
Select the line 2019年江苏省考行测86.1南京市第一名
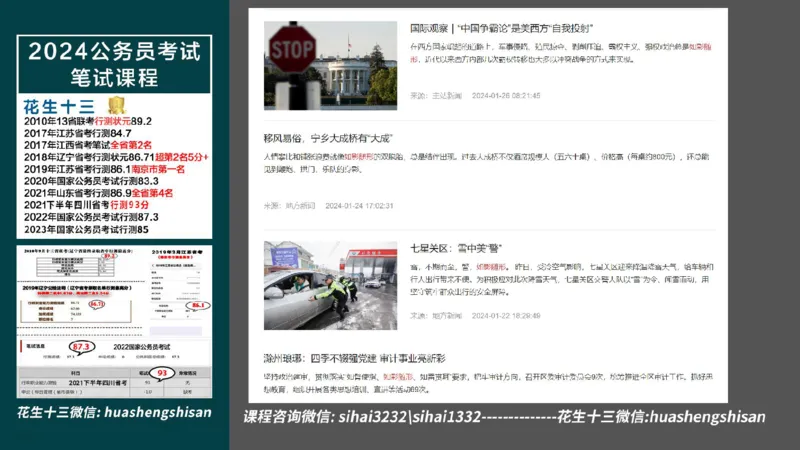104,169
